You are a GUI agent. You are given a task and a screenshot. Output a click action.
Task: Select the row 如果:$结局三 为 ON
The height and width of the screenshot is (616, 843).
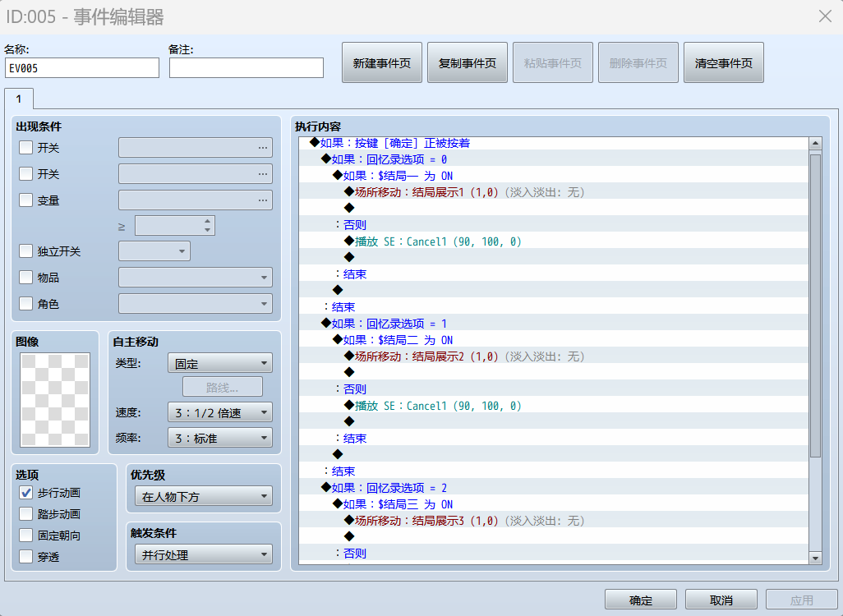[553, 504]
